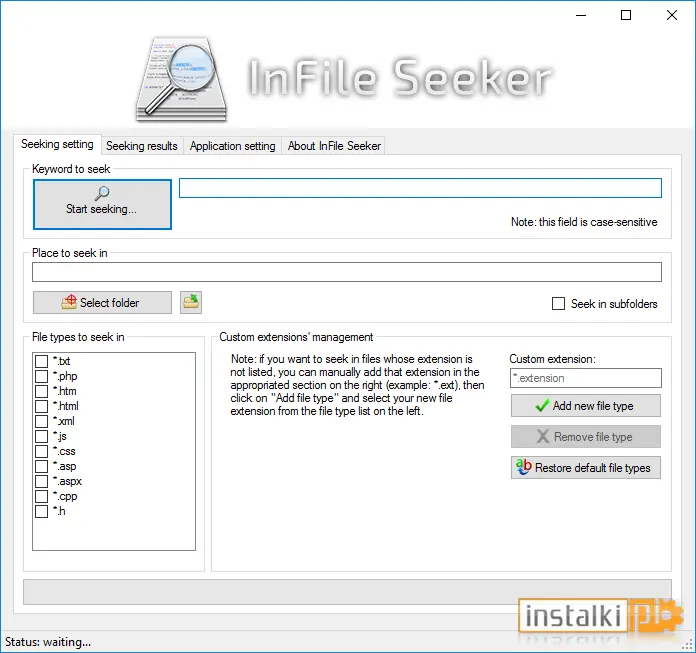This screenshot has height=653, width=696.
Task: Check the *.htm file type
Action: click(x=42, y=391)
